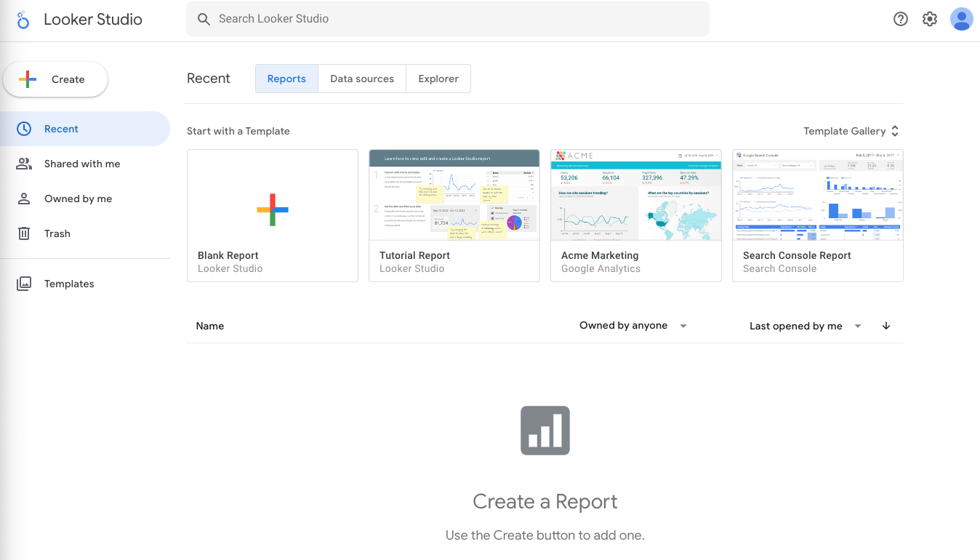Click the Templates gallery icon
The height and width of the screenshot is (560, 980).
(x=24, y=284)
